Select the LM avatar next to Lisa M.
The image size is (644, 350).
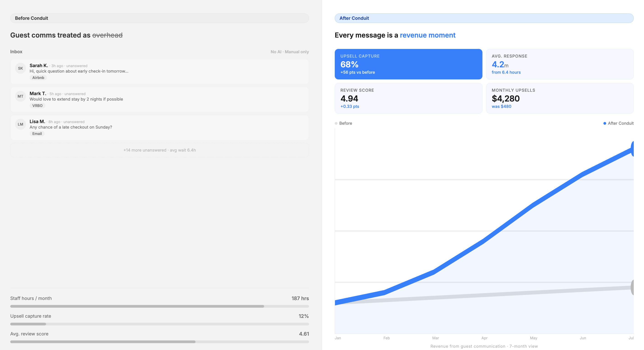pyautogui.click(x=21, y=124)
